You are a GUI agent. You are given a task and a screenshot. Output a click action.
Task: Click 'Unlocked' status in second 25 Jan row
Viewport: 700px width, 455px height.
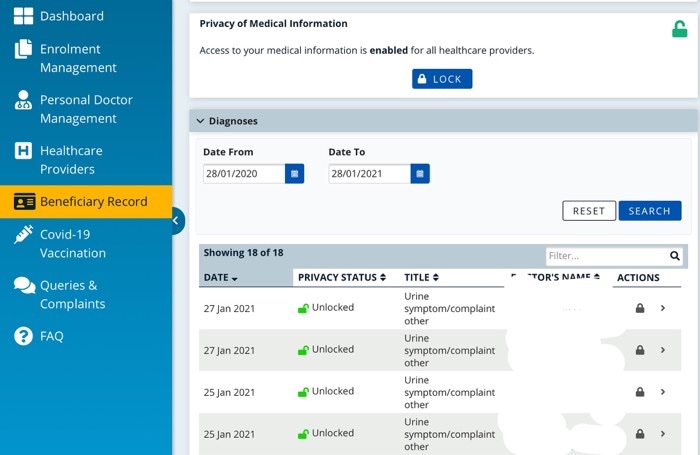coord(333,434)
